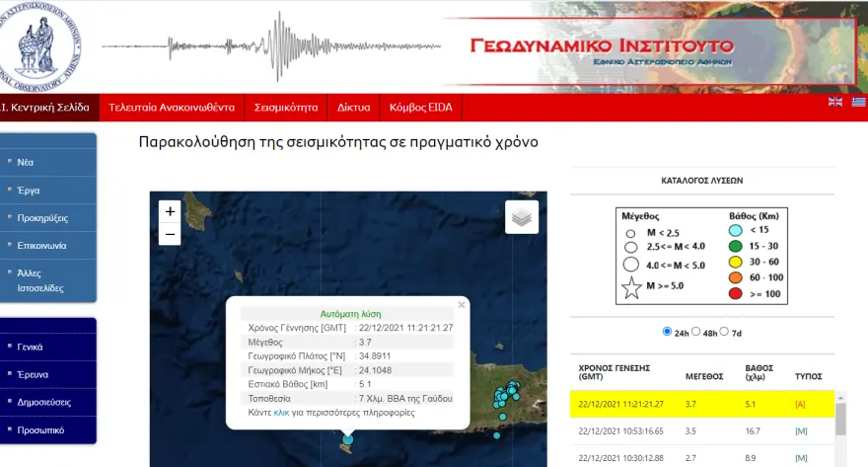Select the 24h time range
868x467 pixels.
pyautogui.click(x=668, y=332)
